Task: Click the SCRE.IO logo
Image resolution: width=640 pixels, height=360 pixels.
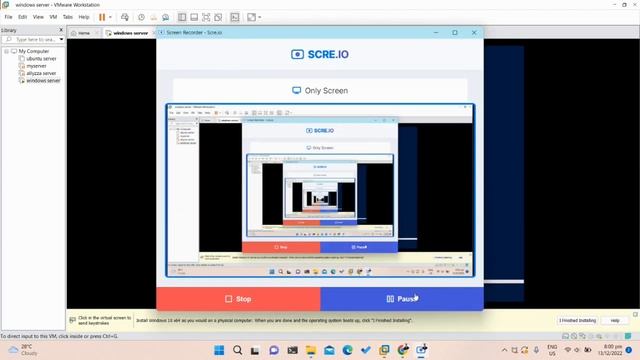Action: pos(320,54)
